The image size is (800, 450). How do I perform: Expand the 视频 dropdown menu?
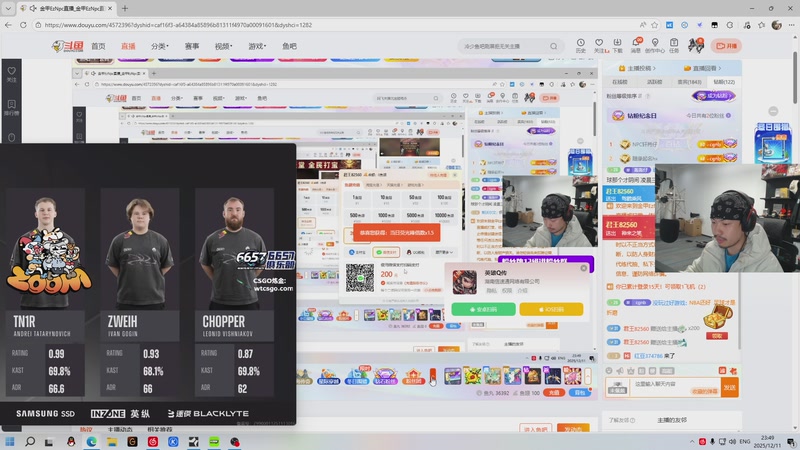[x=223, y=46]
